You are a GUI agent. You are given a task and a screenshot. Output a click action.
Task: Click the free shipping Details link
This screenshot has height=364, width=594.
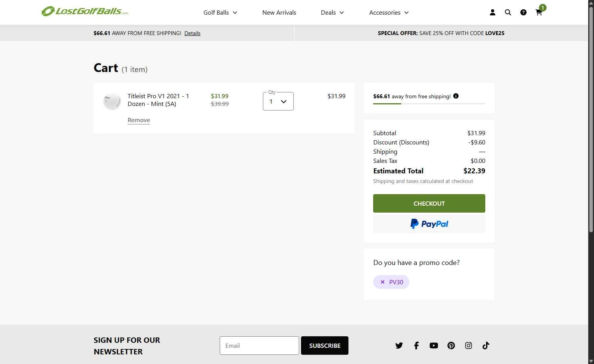coord(192,33)
